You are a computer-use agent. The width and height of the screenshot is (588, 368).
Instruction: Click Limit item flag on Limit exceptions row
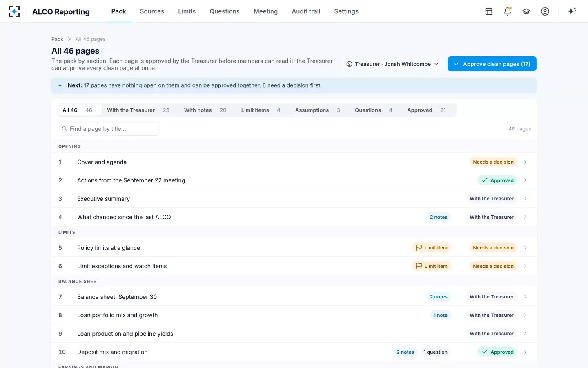point(432,266)
